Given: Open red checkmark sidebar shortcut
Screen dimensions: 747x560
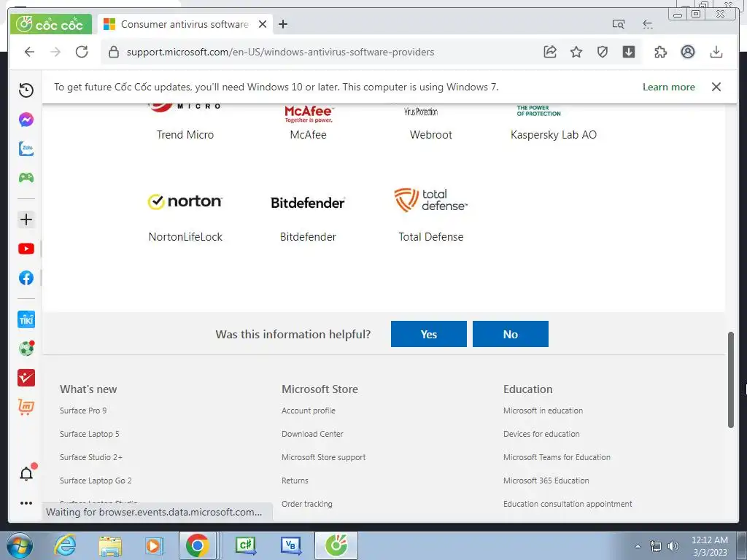Looking at the screenshot, I should click(x=26, y=378).
